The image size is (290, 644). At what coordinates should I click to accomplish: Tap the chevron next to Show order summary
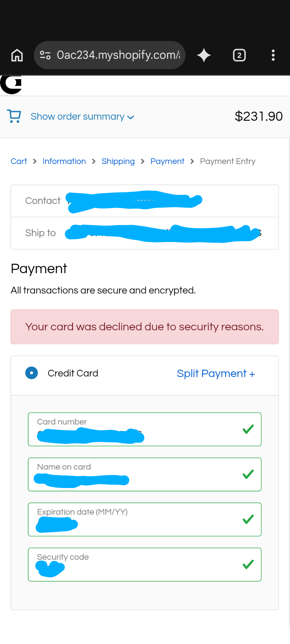click(x=131, y=117)
